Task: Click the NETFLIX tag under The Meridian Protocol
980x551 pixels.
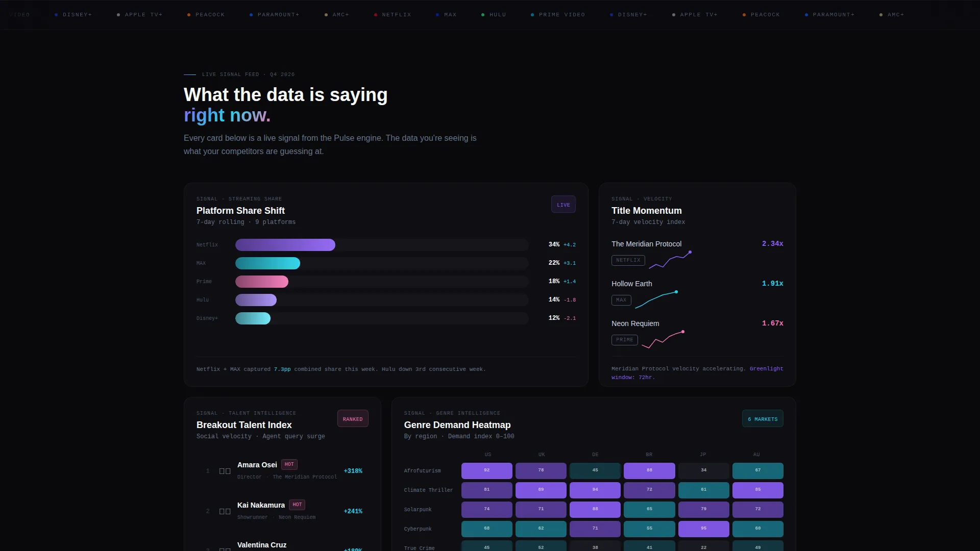Action: point(628,260)
